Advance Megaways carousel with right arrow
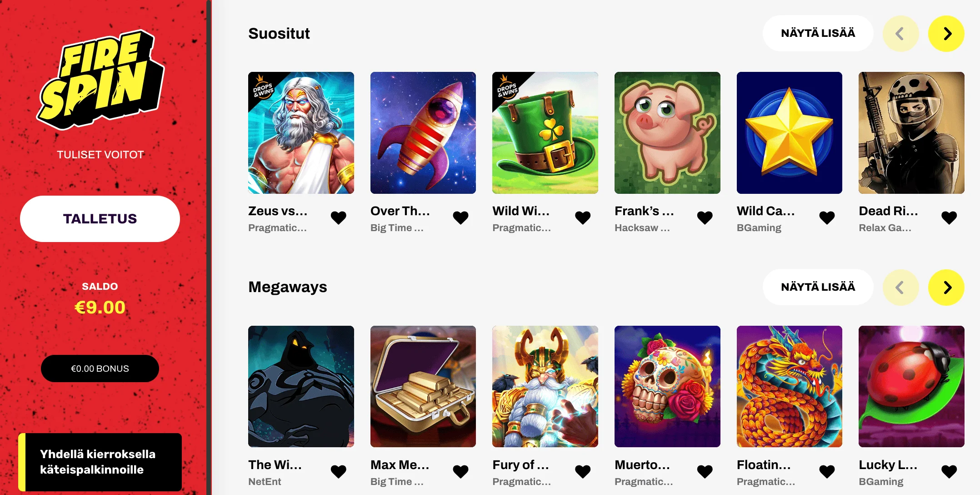980x495 pixels. tap(946, 288)
